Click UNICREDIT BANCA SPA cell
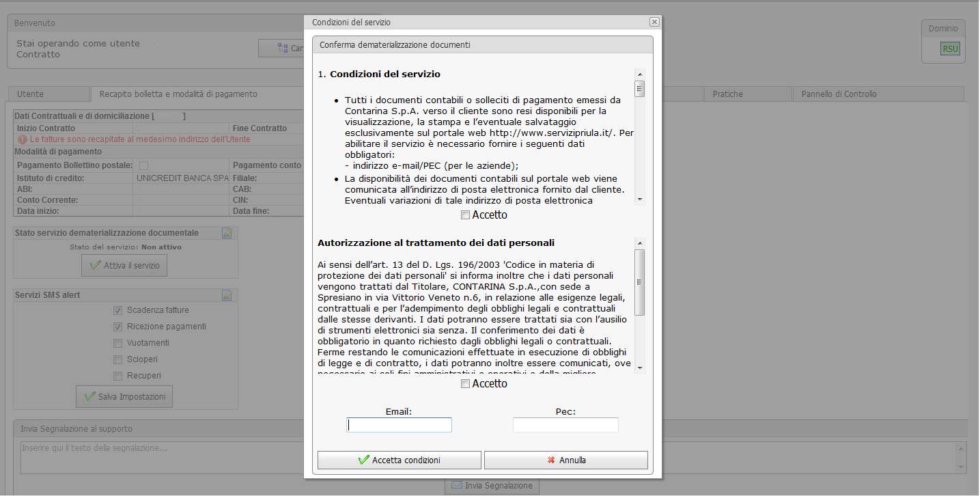 (182, 178)
